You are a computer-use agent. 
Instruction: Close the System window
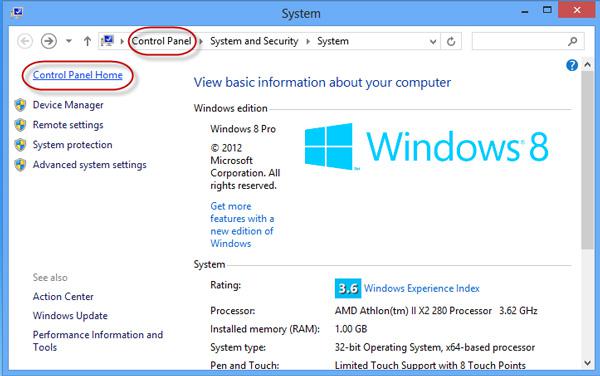[x=577, y=10]
